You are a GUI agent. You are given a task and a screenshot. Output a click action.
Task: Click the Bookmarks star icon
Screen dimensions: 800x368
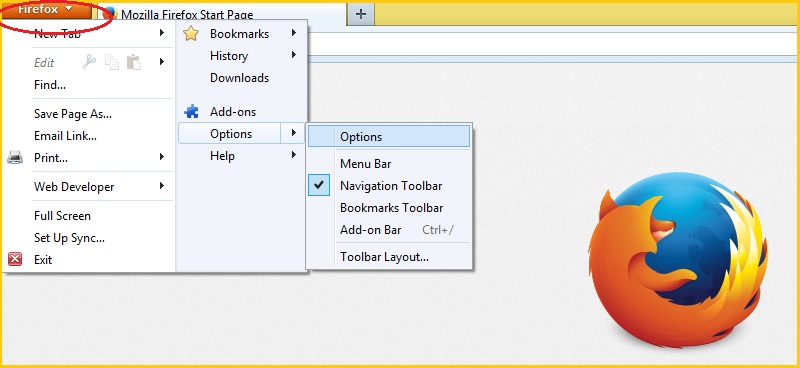[x=191, y=34]
